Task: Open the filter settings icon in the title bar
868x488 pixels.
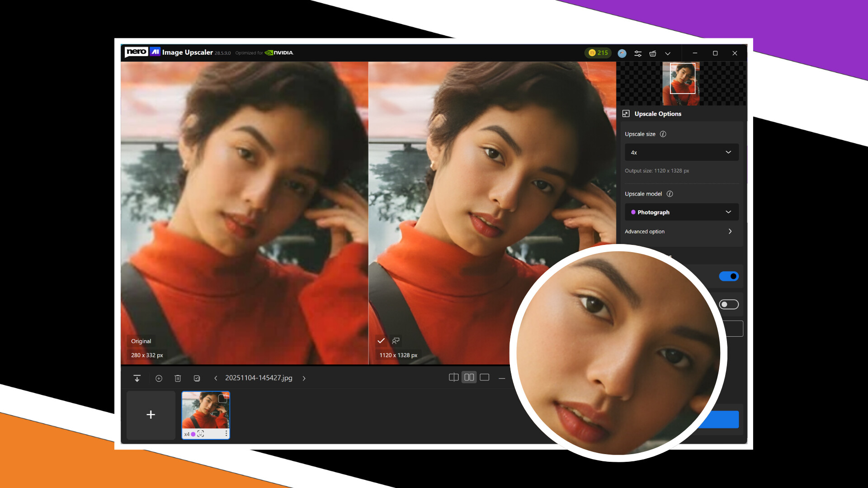Action: point(638,53)
